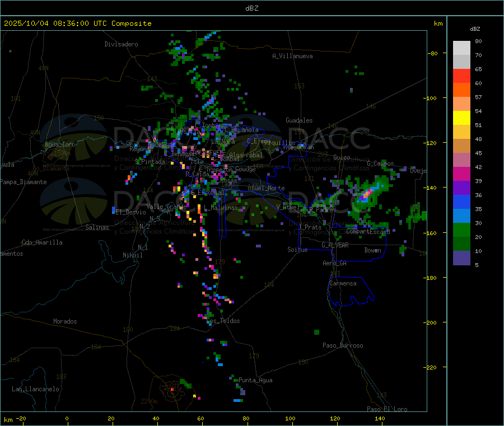Select the 100 km horizontal axis tick label
Viewport: 504px width, 426px height.
290,418
